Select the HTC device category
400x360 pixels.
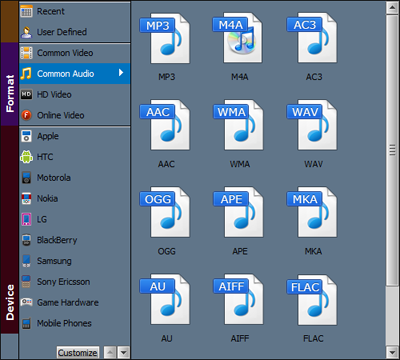click(x=75, y=157)
